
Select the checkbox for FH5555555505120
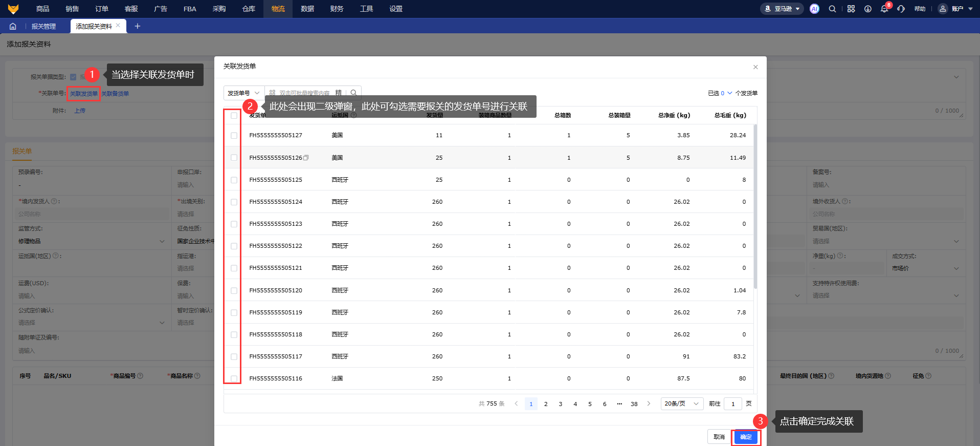pyautogui.click(x=234, y=290)
